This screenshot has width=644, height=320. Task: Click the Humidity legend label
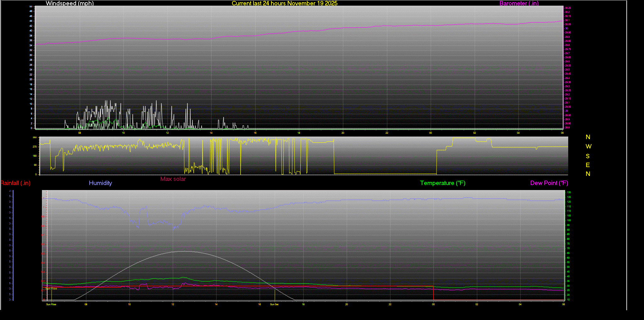(x=100, y=183)
